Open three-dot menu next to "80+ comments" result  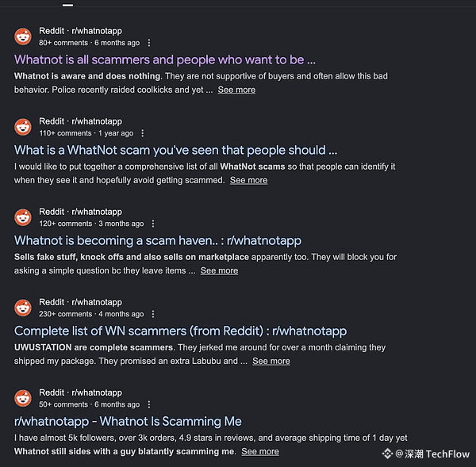click(149, 43)
